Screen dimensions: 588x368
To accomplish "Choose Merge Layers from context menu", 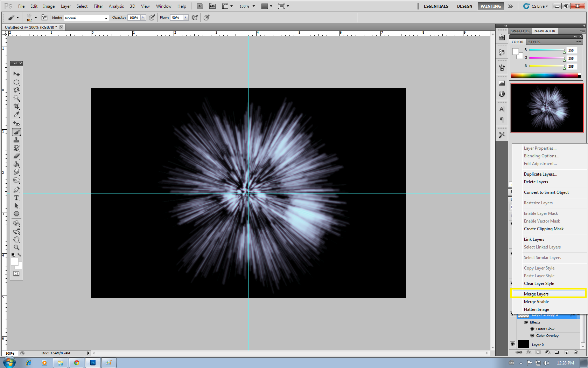I will [536, 294].
